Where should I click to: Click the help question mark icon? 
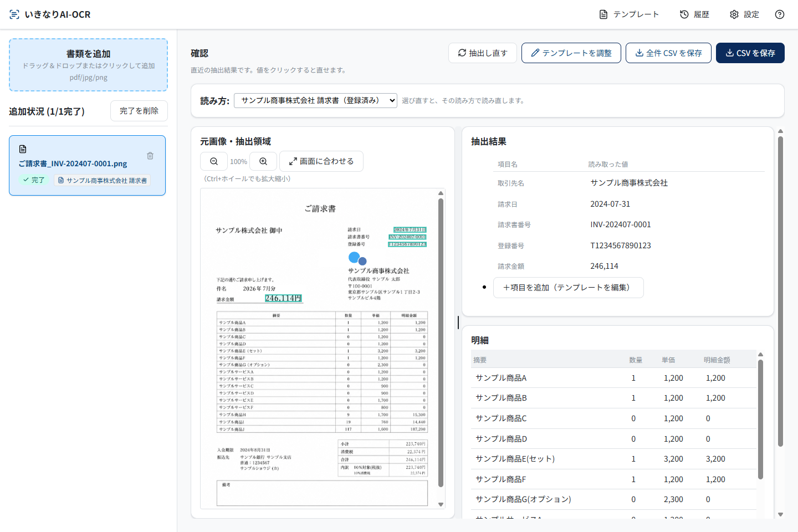[780, 14]
